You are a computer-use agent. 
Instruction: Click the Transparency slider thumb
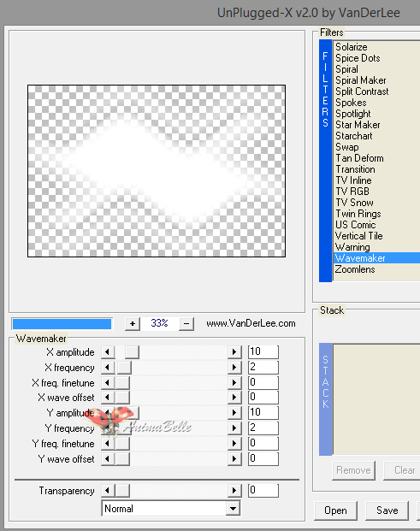pyautogui.click(x=122, y=490)
